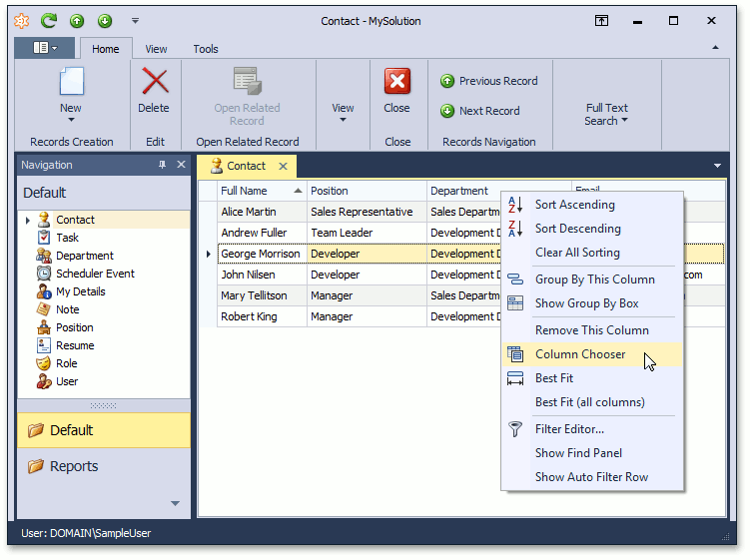
Task: Choose Show Auto Filter Row menu item
Action: [592, 477]
